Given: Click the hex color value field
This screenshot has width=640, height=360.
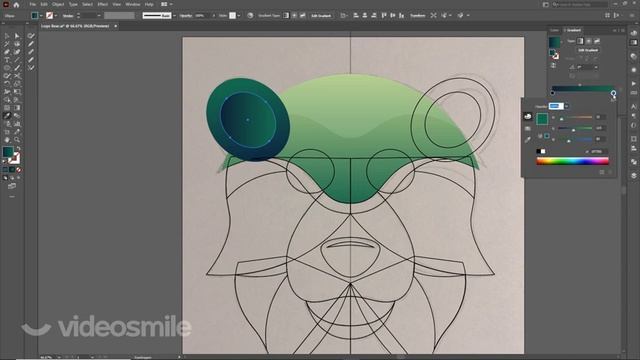Looking at the screenshot, I should pyautogui.click(x=599, y=151).
